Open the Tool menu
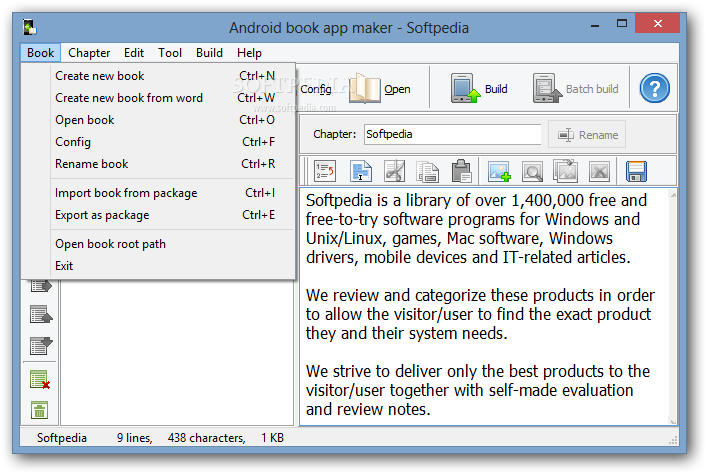This screenshot has height=474, width=707. pos(170,53)
